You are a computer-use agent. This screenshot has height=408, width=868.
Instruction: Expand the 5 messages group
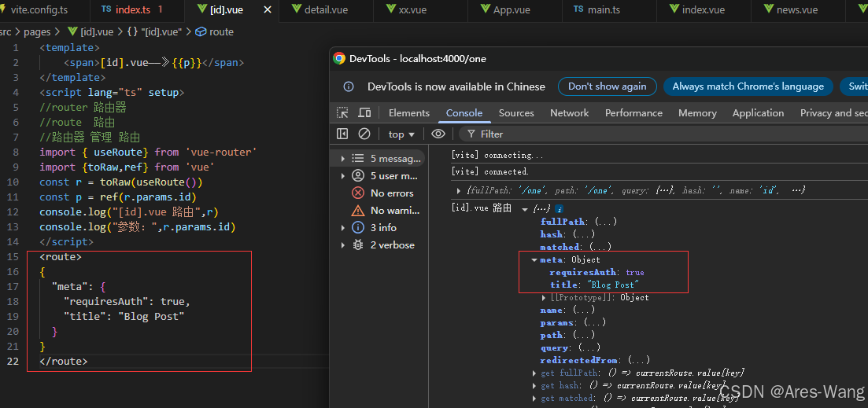343,159
